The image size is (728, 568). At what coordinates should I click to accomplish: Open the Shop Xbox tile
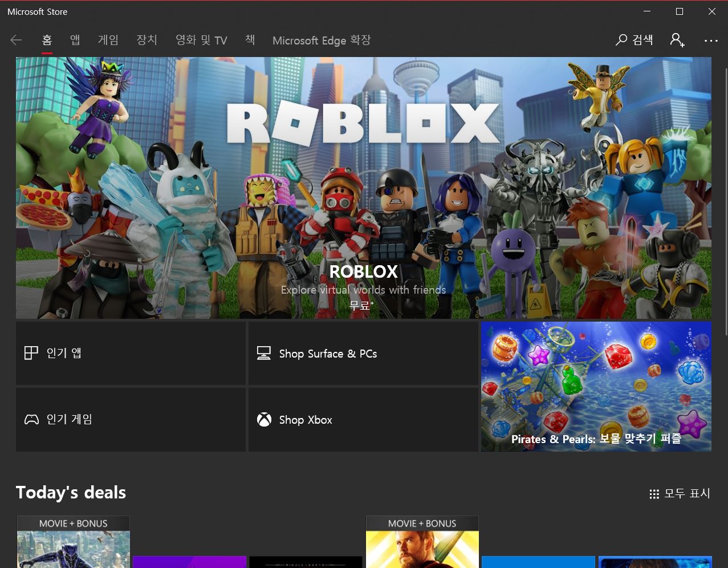click(x=363, y=420)
